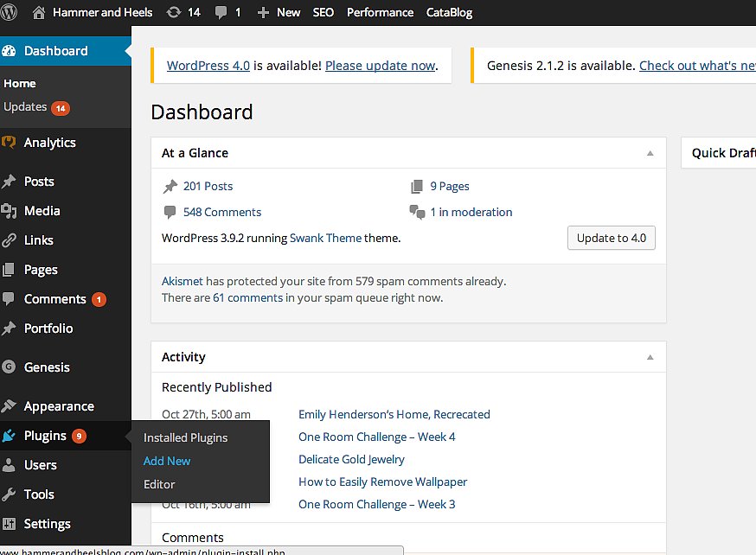Open the 201 Posts link
756x555 pixels.
point(208,186)
